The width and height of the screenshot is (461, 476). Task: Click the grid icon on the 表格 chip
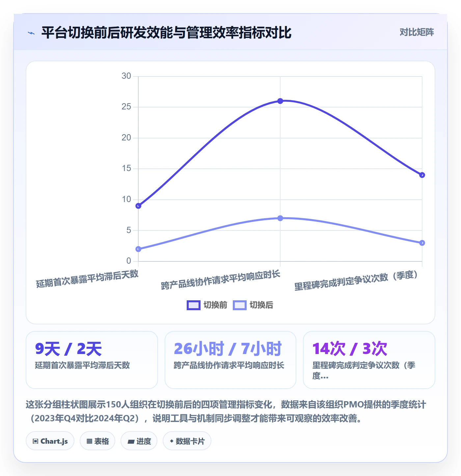pyautogui.click(x=89, y=441)
